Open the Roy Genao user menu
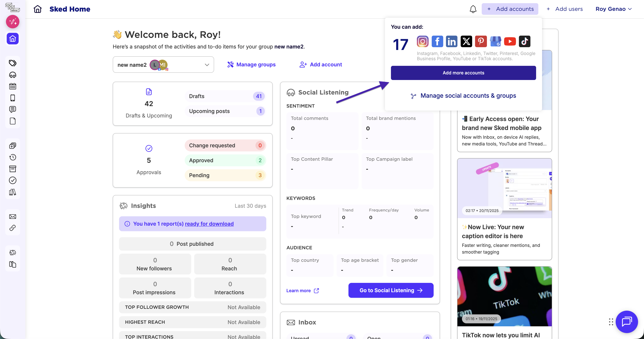 pyautogui.click(x=613, y=9)
